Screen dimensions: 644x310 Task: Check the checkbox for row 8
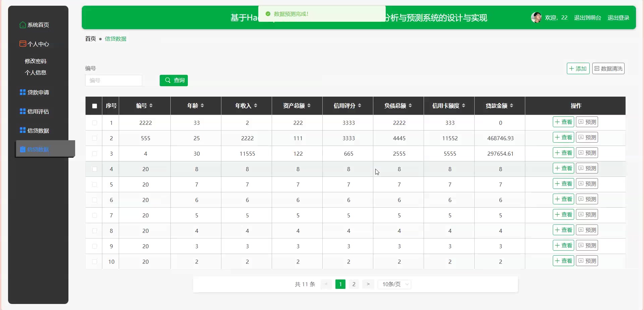tap(95, 231)
